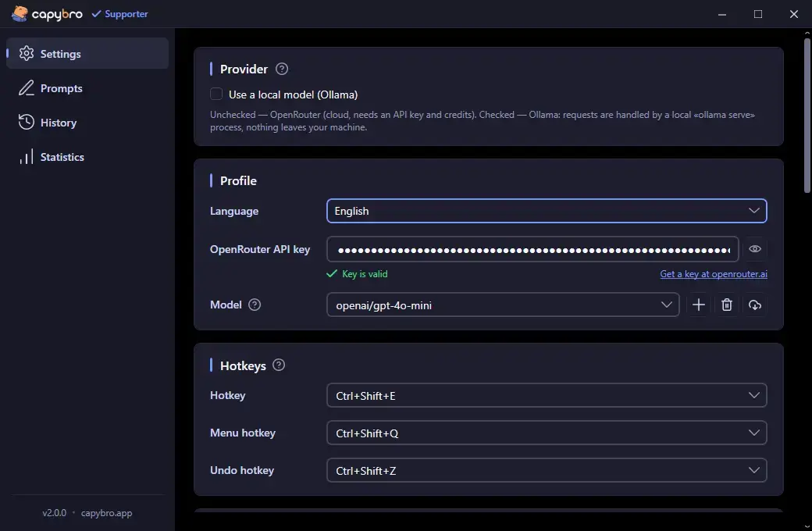Click the scrollbar down arrow
This screenshot has height=531, width=812.
(x=807, y=526)
